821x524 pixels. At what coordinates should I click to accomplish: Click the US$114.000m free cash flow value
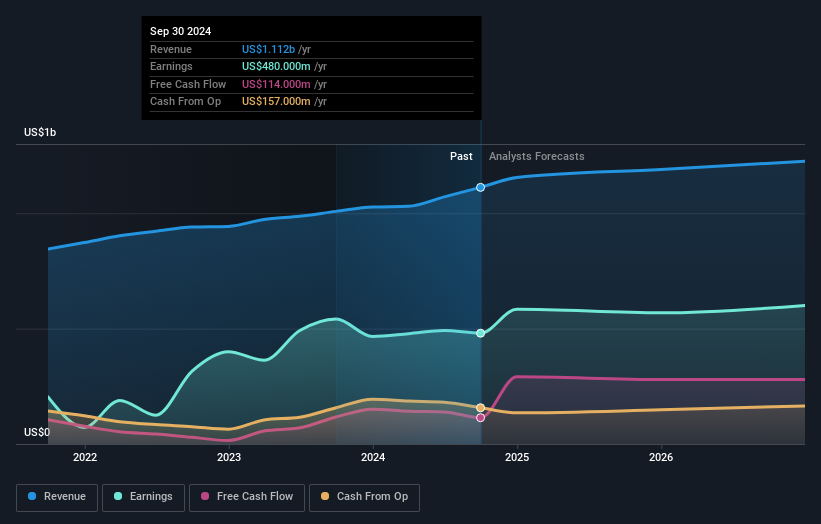coord(276,84)
